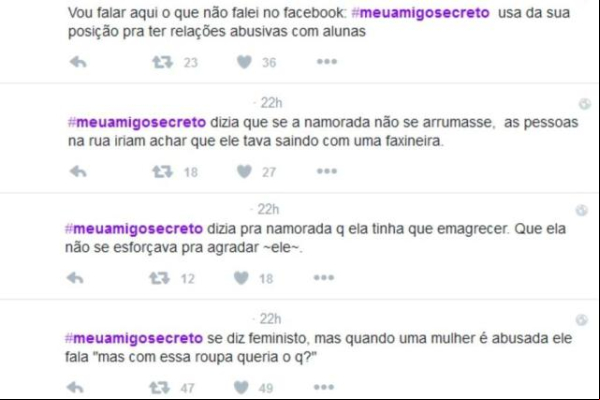Screen dimensions: 600x400
Task: Open more options on the emagrecer tweet
Action: click(324, 277)
